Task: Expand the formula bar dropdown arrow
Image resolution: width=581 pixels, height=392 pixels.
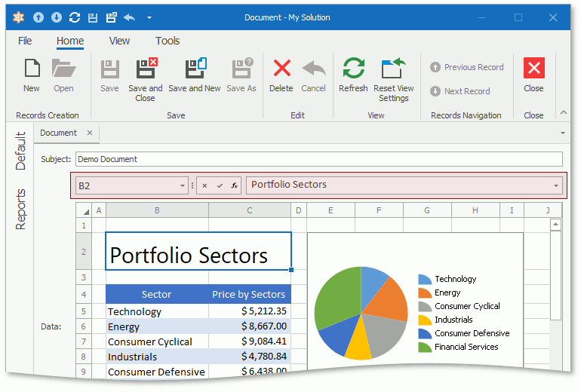Action: click(x=556, y=185)
